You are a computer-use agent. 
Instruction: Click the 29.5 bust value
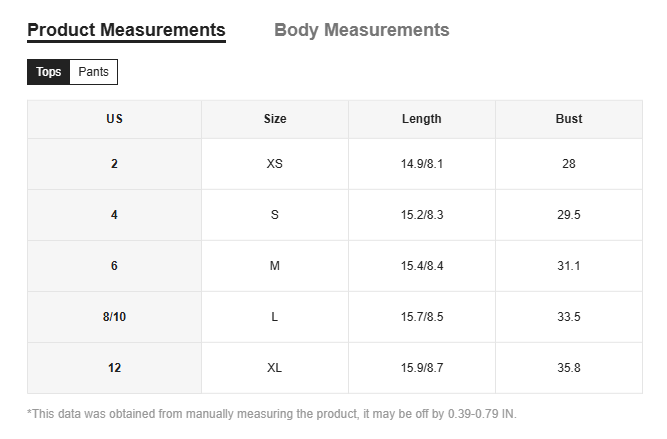[x=569, y=215]
